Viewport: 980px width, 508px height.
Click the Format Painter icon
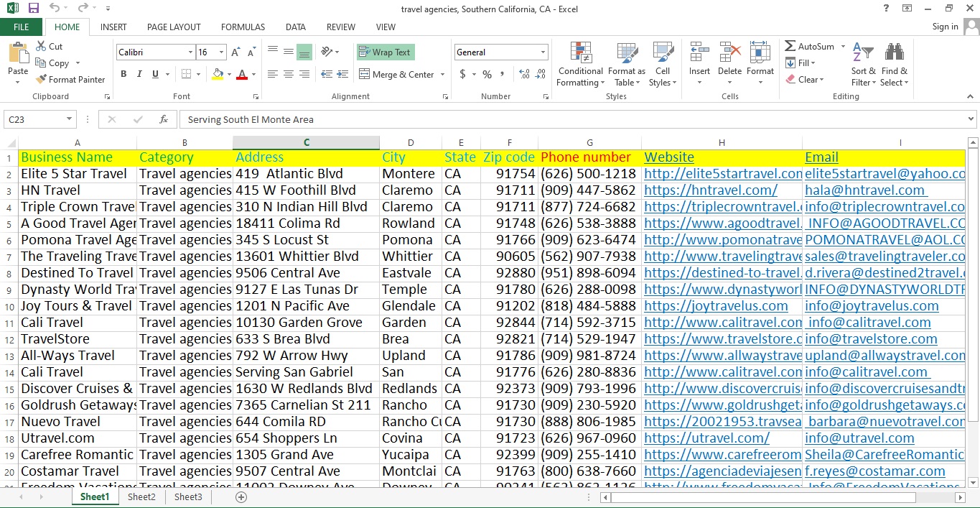42,80
